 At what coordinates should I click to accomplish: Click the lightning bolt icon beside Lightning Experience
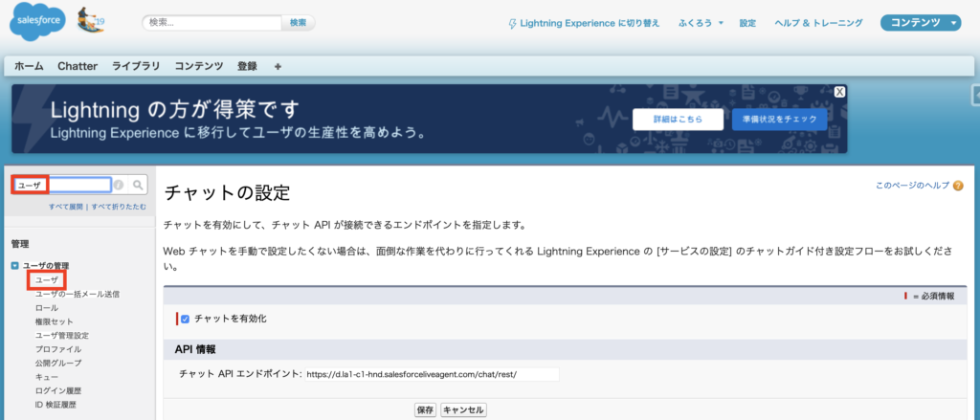[513, 23]
